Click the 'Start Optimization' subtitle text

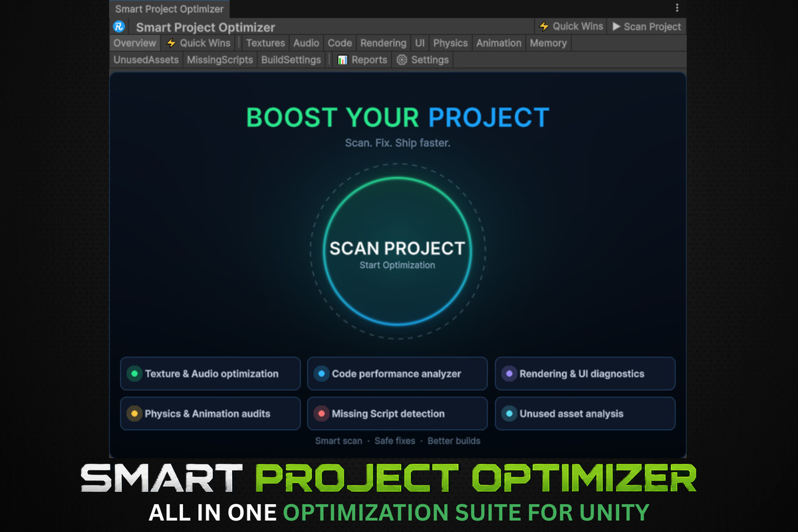coord(398,265)
